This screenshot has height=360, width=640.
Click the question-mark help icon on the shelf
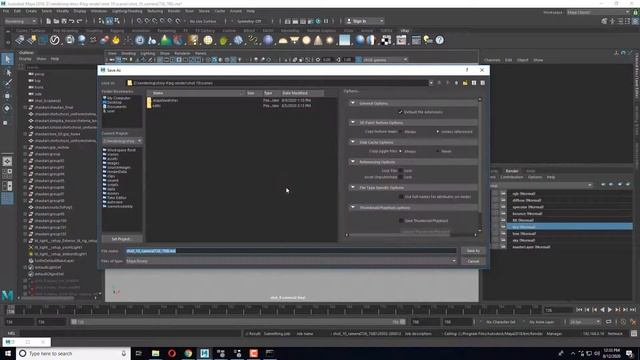click(440, 40)
